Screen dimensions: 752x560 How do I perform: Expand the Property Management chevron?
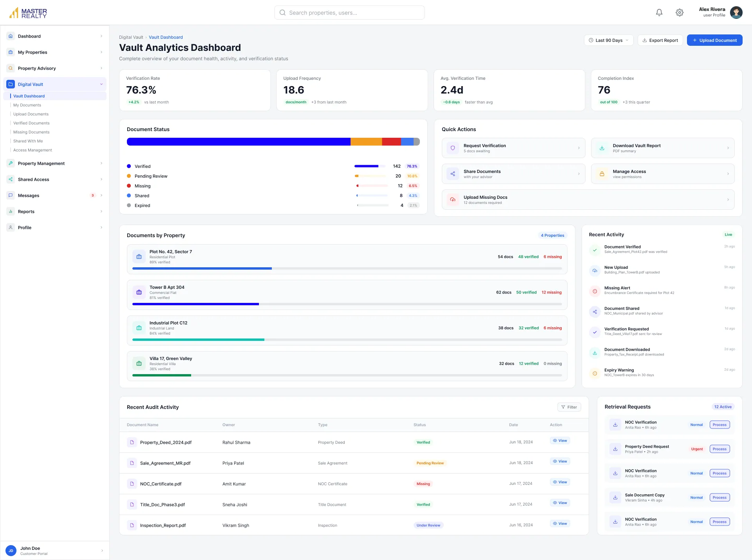coord(101,163)
